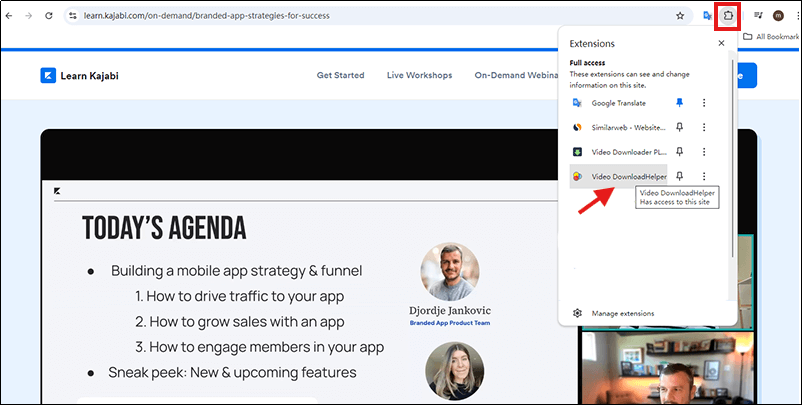The width and height of the screenshot is (803, 406).
Task: Click the Video Downloader PLUS icon in list
Action: (x=577, y=152)
